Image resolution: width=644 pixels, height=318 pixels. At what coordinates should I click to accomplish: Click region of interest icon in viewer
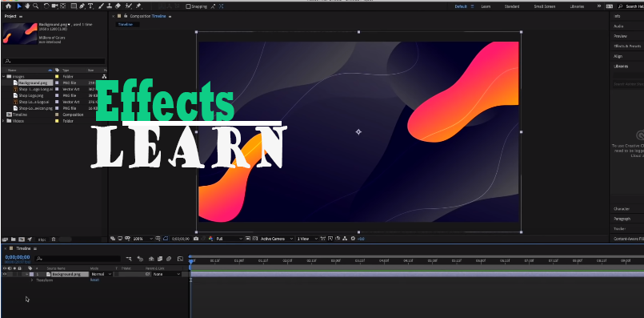tap(248, 239)
